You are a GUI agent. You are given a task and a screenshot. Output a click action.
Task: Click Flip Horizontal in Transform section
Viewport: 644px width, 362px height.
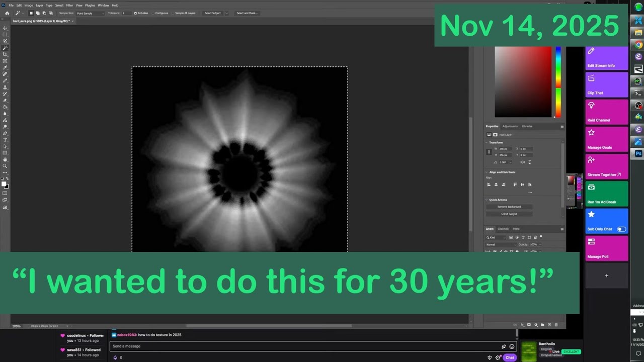tap(523, 162)
